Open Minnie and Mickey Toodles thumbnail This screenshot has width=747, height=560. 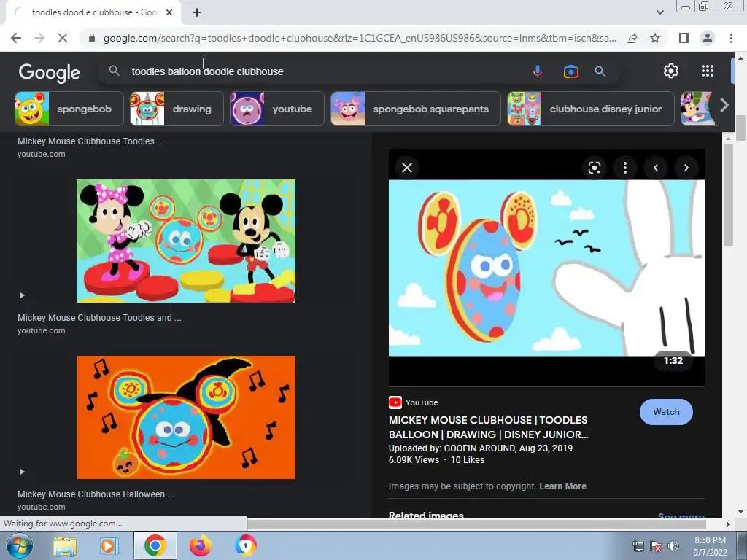click(x=186, y=241)
